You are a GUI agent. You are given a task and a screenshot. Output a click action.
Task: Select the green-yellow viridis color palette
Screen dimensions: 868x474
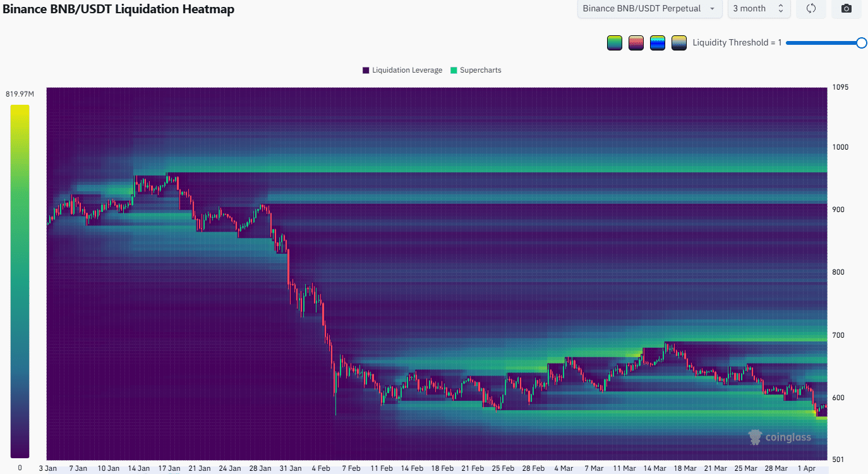[614, 42]
